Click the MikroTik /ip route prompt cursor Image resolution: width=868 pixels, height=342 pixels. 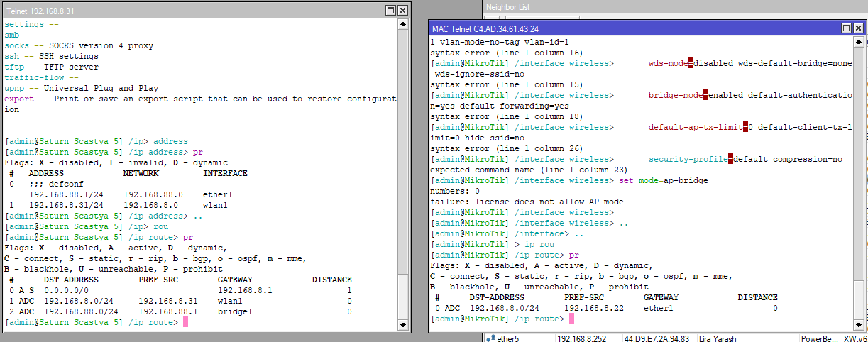[x=572, y=319]
